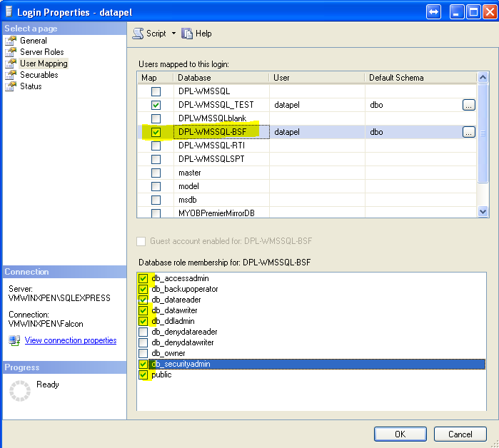
Task: Click the Default Schema column header
Action: [420, 78]
